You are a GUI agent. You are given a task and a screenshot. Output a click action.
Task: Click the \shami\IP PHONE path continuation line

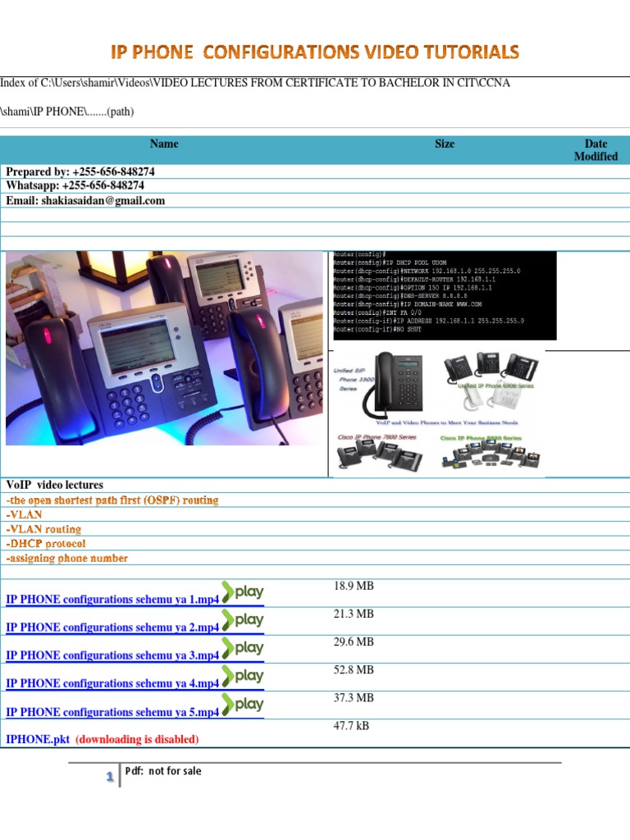[67, 112]
